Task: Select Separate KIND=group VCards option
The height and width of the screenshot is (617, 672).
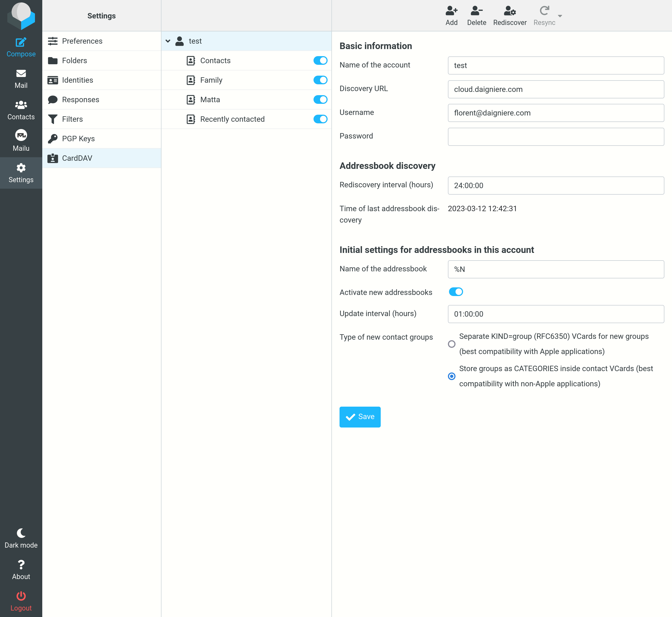Action: tap(451, 344)
